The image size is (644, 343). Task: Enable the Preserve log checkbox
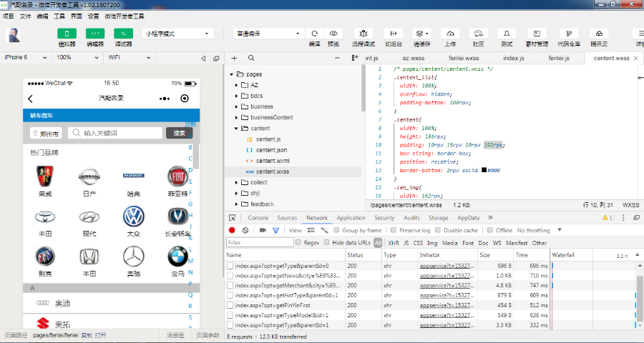click(394, 230)
